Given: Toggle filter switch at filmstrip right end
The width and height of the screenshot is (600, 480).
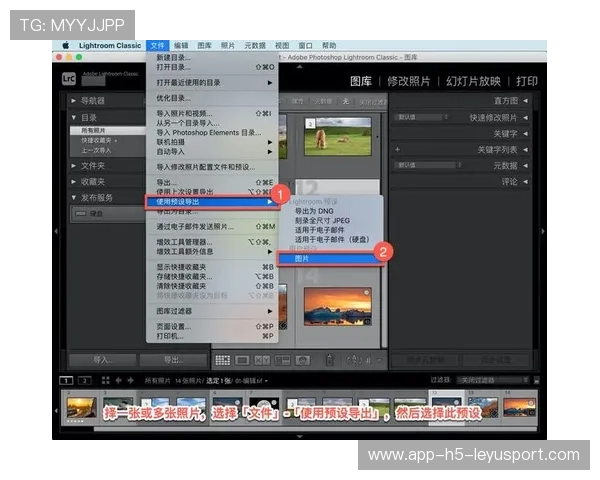Looking at the screenshot, I should point(536,380).
